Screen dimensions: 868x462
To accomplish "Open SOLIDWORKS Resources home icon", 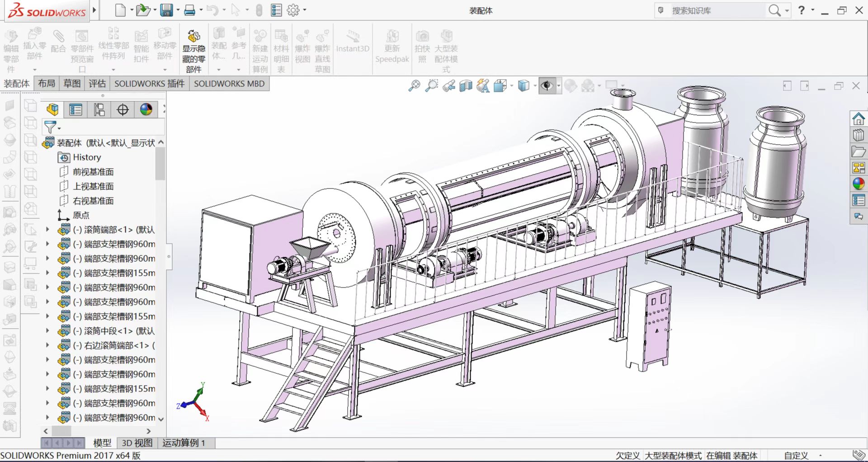I will coord(859,119).
